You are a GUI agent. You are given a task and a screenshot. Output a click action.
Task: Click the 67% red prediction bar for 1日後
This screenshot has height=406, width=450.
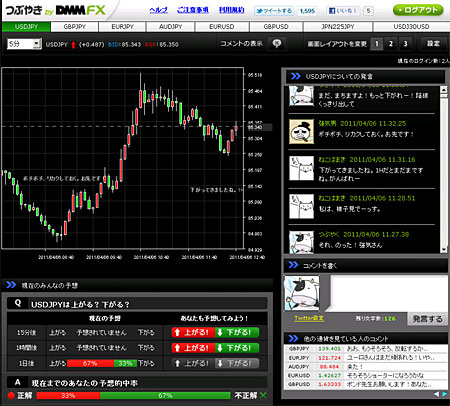(90, 363)
